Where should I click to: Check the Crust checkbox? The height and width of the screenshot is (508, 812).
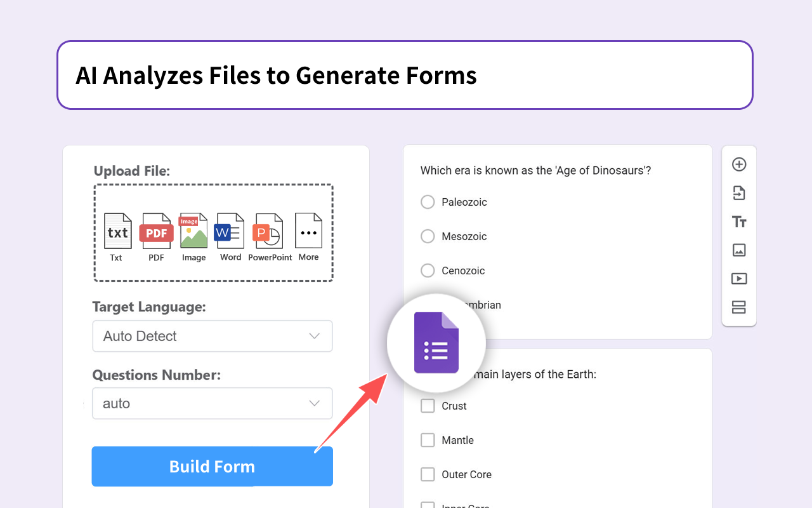[x=428, y=406]
